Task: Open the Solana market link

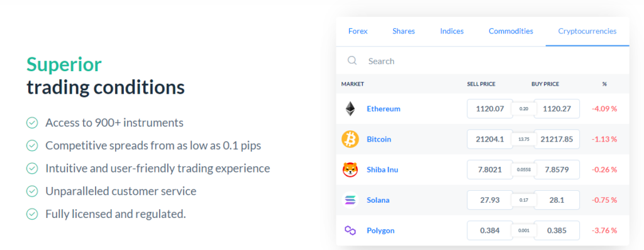Action: (378, 200)
